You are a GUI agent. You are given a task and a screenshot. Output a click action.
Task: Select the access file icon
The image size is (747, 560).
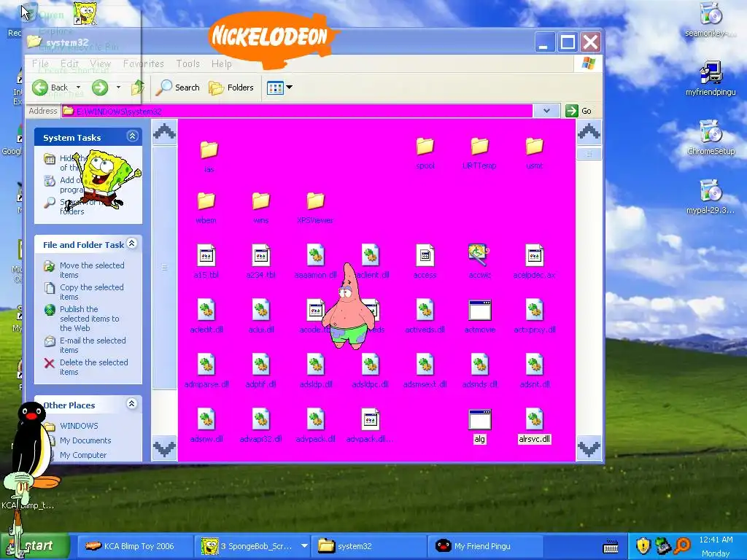tap(425, 262)
